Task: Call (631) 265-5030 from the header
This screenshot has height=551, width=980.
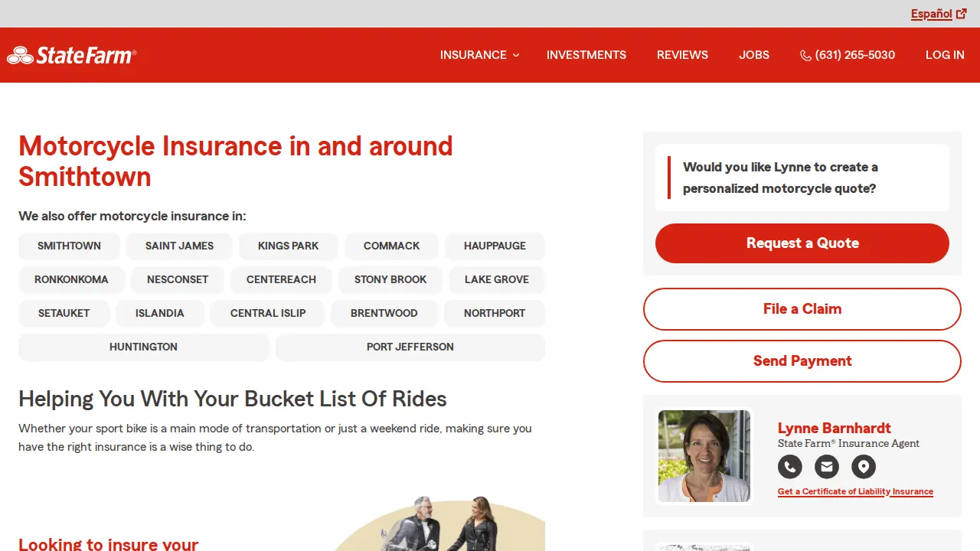Action: (848, 55)
